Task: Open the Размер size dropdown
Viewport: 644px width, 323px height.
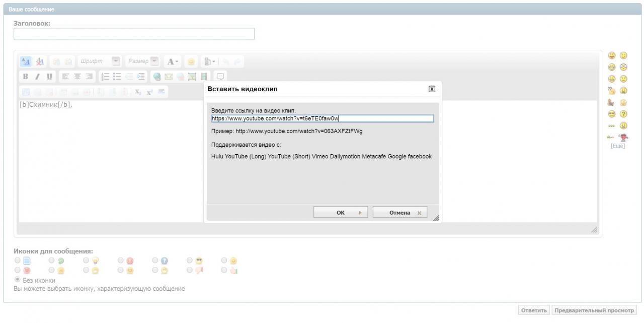Action: (154, 61)
